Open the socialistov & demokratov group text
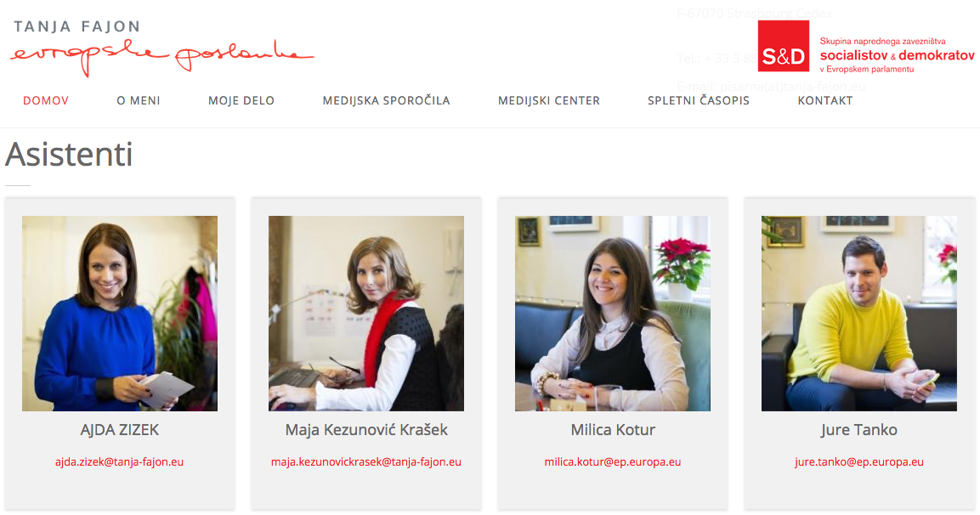980x515 pixels. pos(897,55)
